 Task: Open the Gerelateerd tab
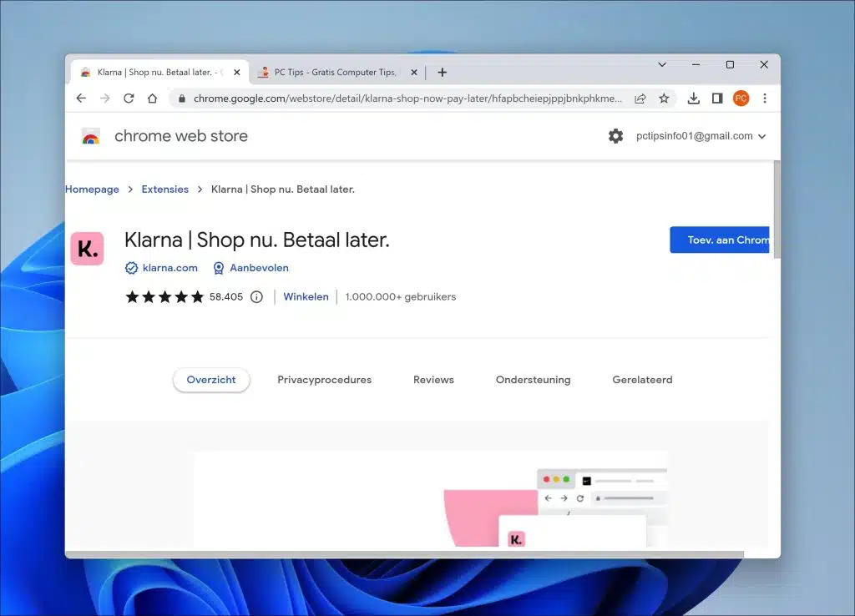coord(642,380)
